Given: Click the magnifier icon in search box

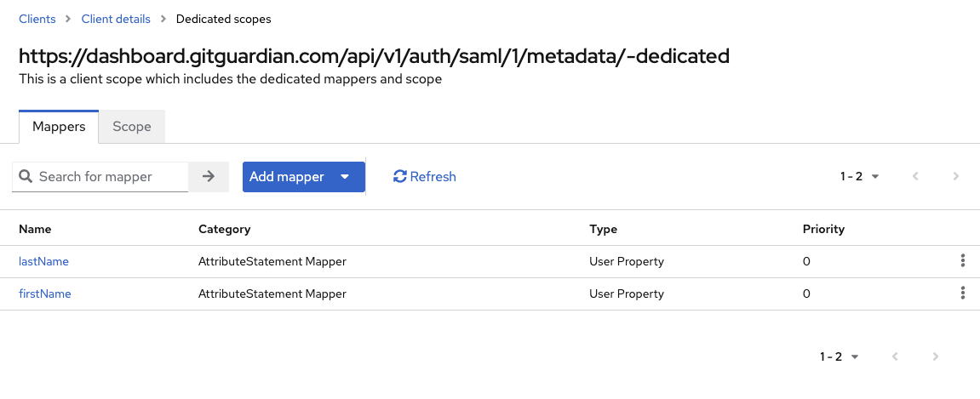Looking at the screenshot, I should [26, 177].
